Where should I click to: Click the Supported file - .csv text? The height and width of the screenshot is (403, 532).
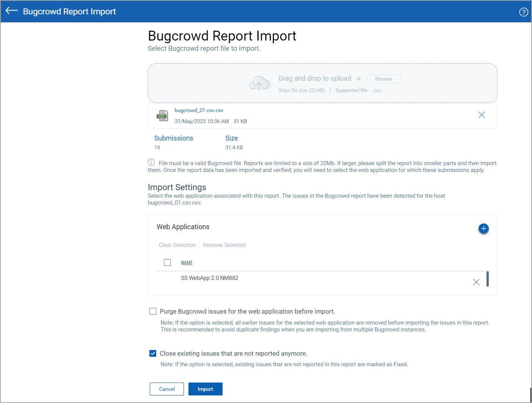(x=358, y=90)
